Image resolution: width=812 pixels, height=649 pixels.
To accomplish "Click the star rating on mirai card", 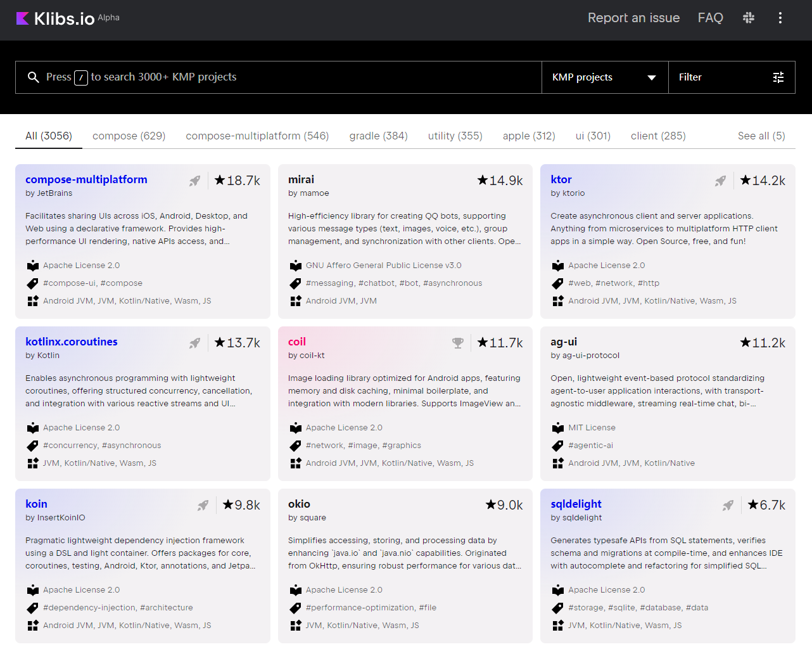I will (500, 181).
